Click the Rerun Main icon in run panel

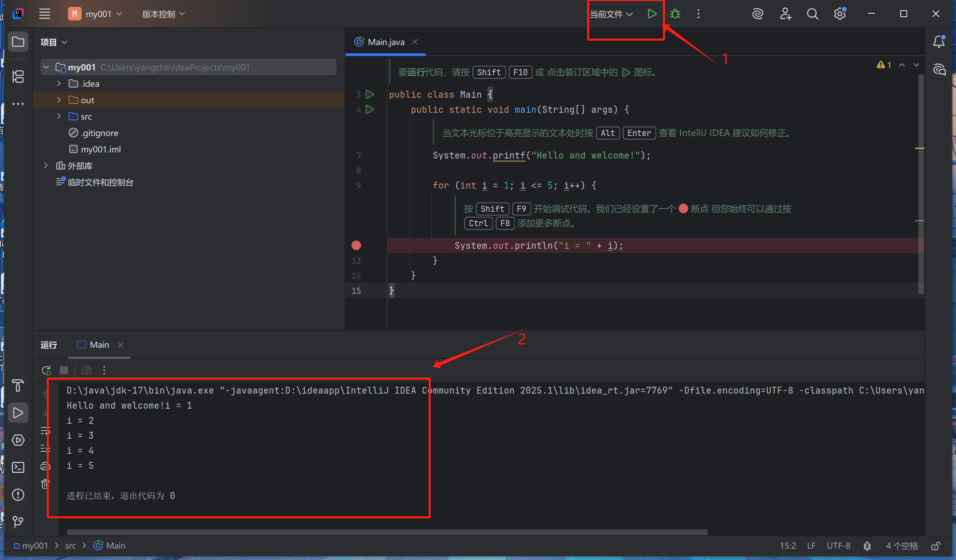46,370
